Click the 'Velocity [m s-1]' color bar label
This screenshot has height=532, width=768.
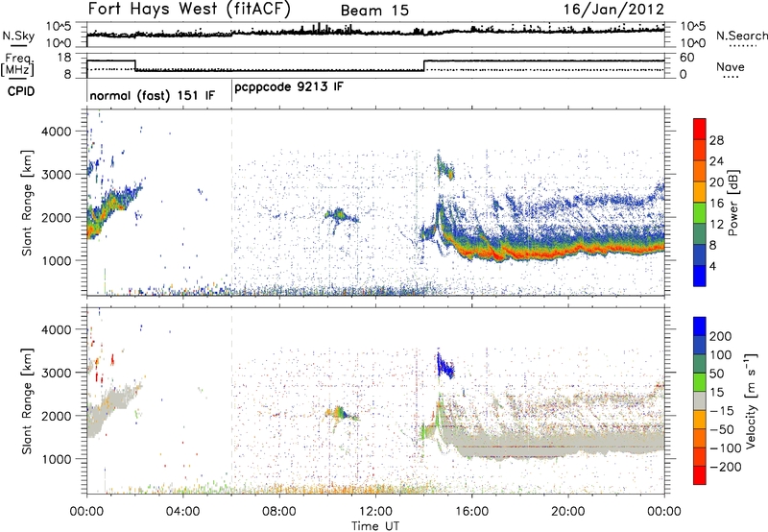(751, 400)
